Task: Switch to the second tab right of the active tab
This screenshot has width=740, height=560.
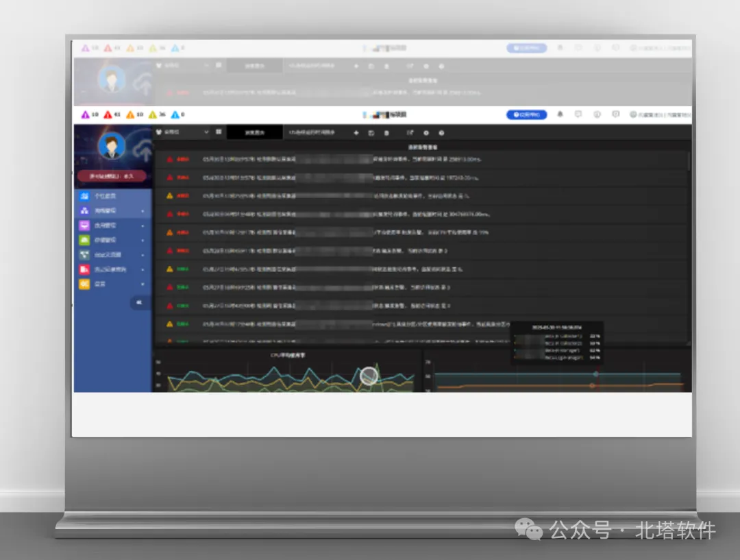Action: tap(312, 133)
